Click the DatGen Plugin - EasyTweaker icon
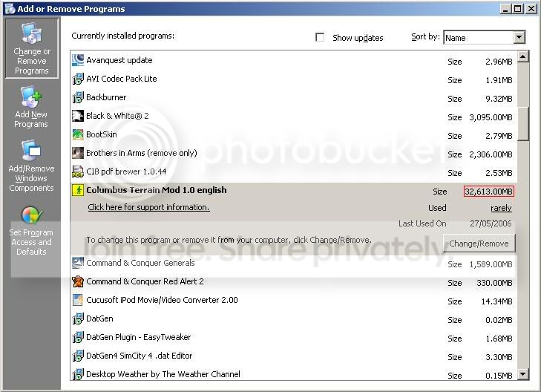The height and width of the screenshot is (392, 541). pos(78,337)
